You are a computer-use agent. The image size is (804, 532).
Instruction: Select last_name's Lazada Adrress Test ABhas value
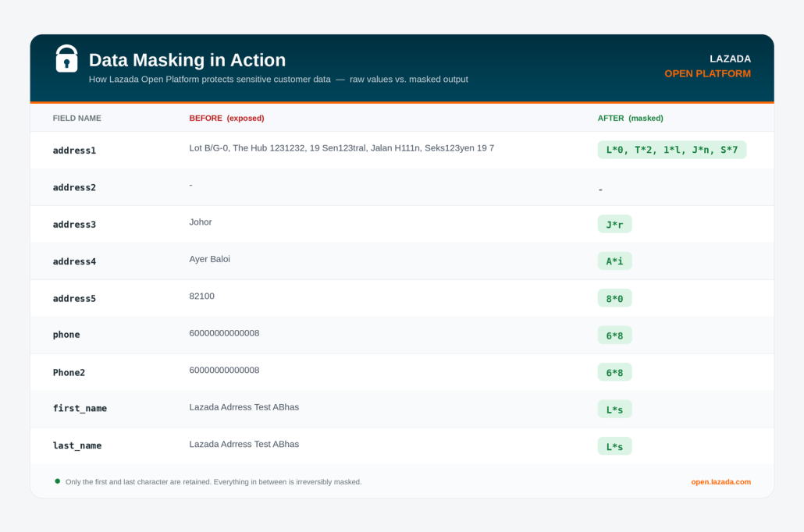click(244, 445)
